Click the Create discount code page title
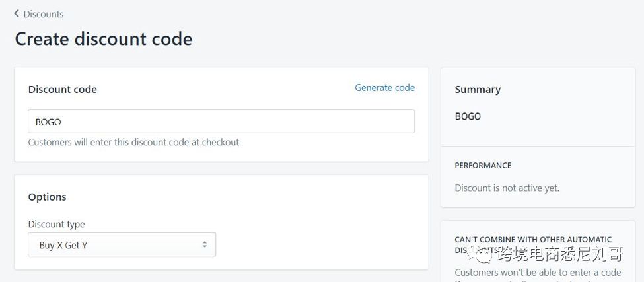 tap(104, 39)
